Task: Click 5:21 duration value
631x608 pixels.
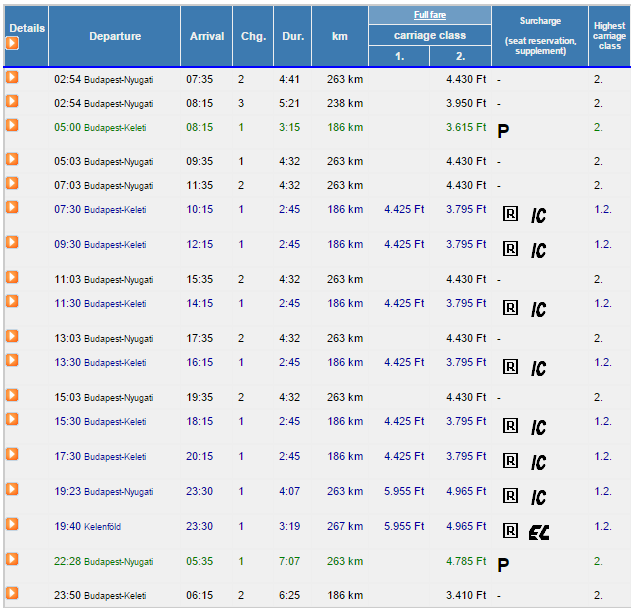Action: tap(289, 103)
